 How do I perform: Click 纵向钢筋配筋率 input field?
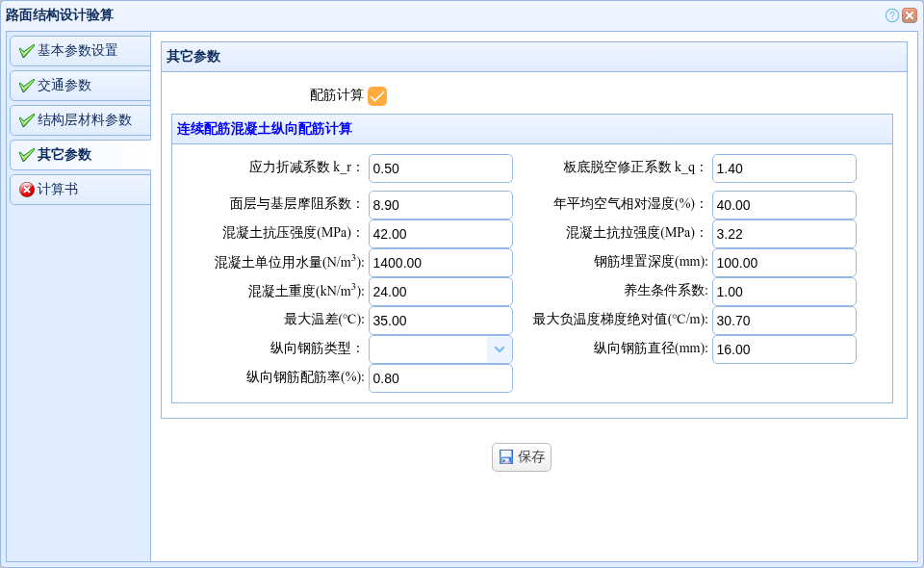tap(441, 378)
